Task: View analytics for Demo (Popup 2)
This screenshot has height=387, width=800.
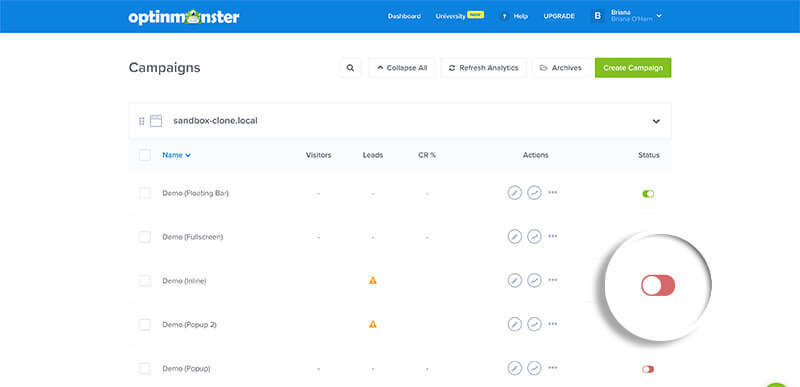Action: (x=534, y=324)
